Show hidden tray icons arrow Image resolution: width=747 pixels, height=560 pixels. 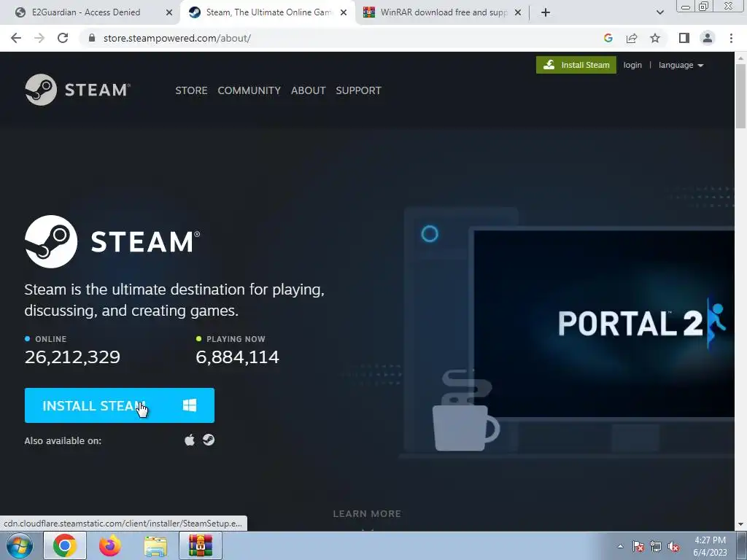coord(620,546)
